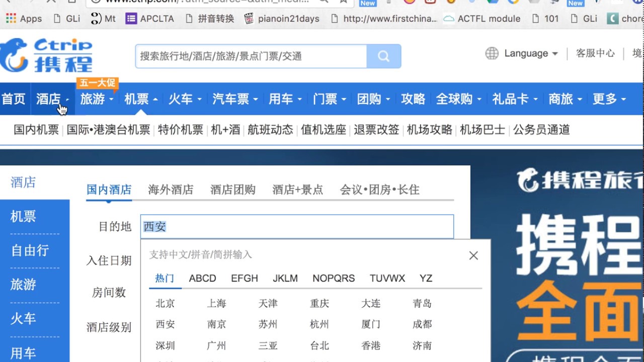The image size is (644, 362).
Task: Choose 西安 in the hot city list
Action: (x=166, y=324)
